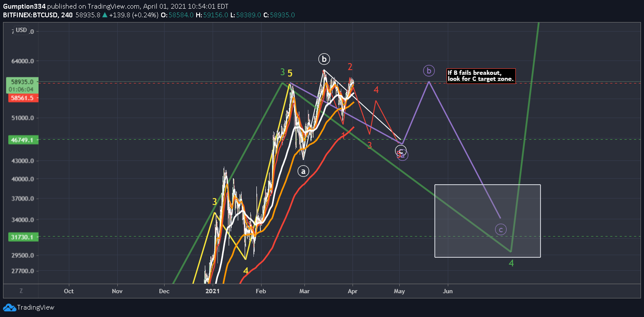644x317 pixels.
Task: Click the close value C:58935.0
Action: pos(279,15)
